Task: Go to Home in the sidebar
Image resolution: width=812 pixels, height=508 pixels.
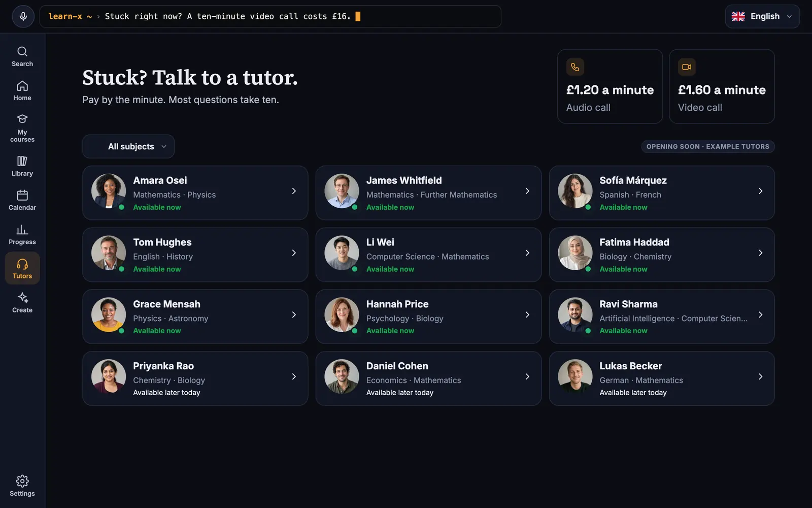Action: [x=22, y=90]
